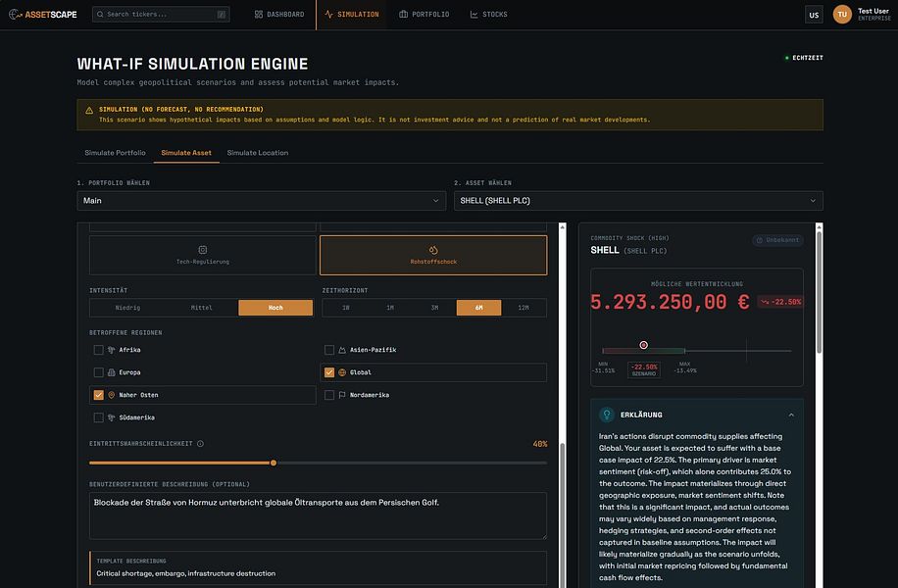Select the Rohstoffschock scenario card

pyautogui.click(x=433, y=256)
